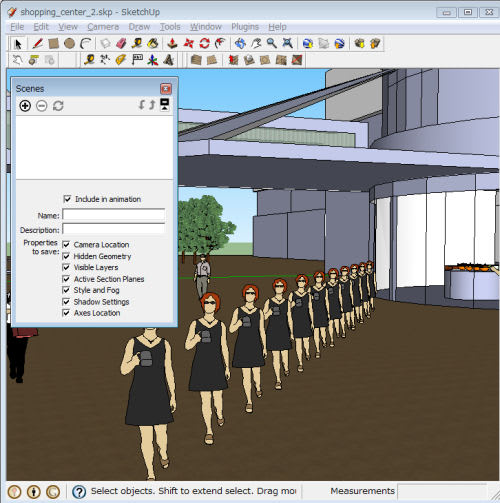Add a scene with the plus icon
The image size is (500, 503).
pyautogui.click(x=25, y=106)
